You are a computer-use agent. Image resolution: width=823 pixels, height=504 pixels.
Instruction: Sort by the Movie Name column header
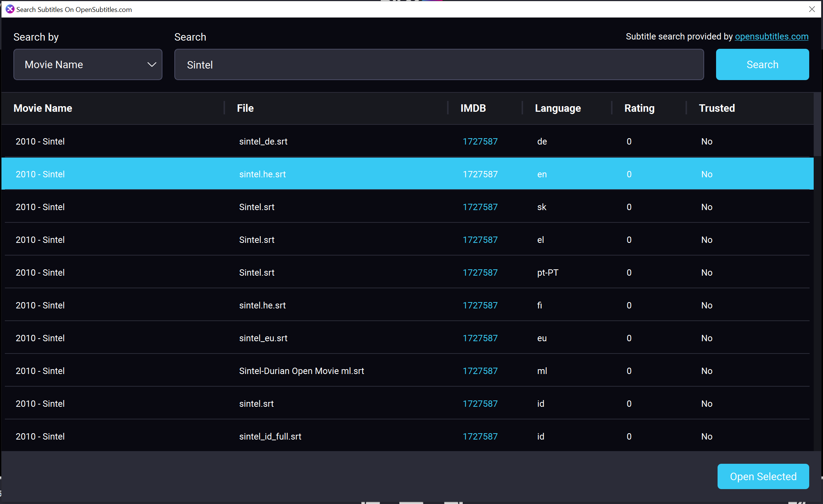pos(43,108)
